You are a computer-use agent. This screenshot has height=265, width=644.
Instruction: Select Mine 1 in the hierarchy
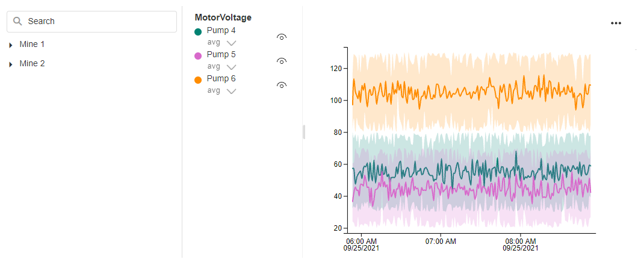point(32,45)
